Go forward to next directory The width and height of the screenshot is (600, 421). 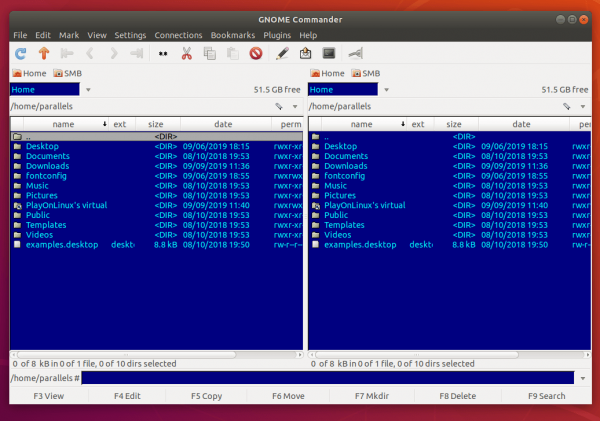coord(114,53)
